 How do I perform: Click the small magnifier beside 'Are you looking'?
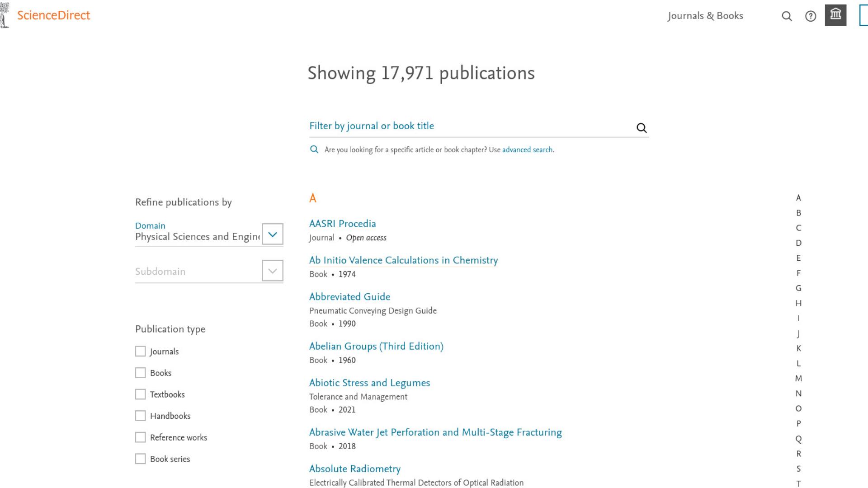(x=314, y=149)
